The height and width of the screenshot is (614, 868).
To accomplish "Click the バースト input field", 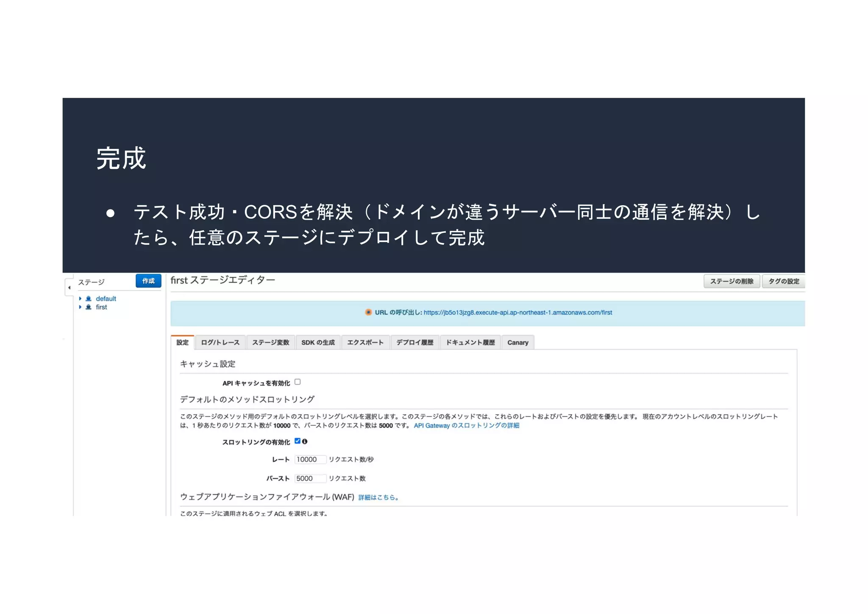I will (310, 478).
